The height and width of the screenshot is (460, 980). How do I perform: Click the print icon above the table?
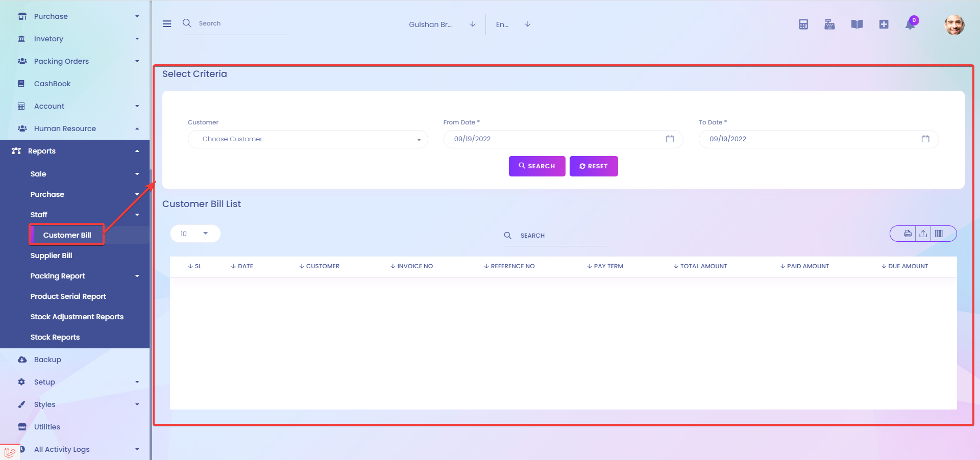(908, 234)
